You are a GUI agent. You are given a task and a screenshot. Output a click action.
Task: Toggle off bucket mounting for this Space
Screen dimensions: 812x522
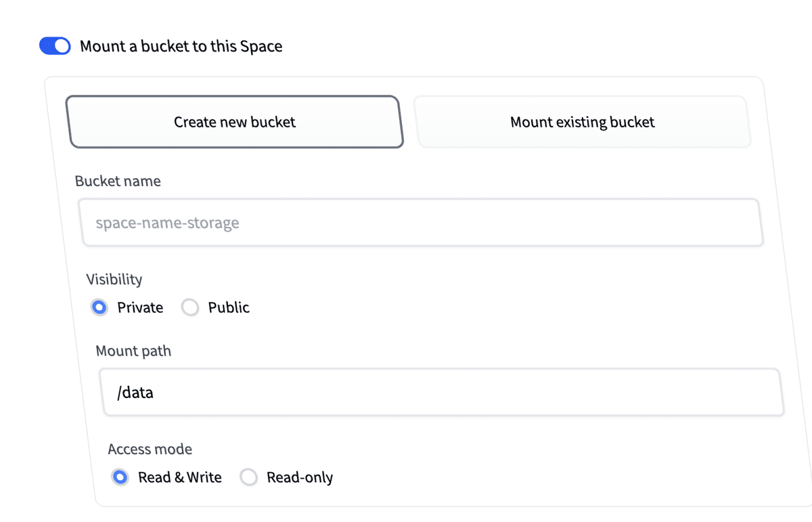pyautogui.click(x=55, y=46)
